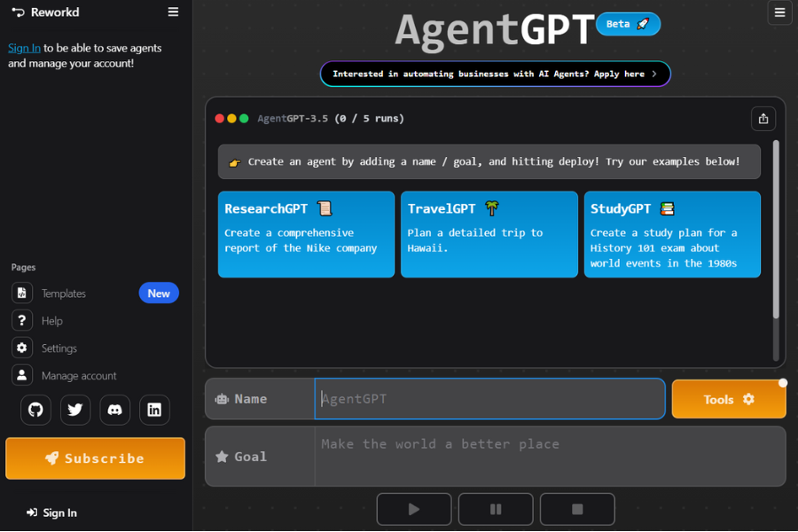This screenshot has height=532, width=798.
Task: Open the Templates page icon in sidebar
Action: pos(21,293)
